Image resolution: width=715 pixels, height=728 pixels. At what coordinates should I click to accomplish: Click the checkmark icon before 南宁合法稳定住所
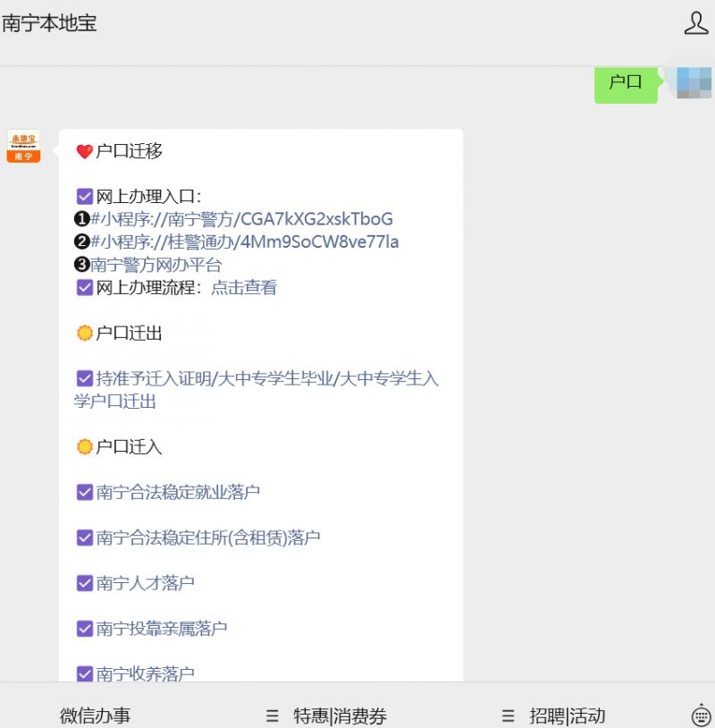point(84,538)
